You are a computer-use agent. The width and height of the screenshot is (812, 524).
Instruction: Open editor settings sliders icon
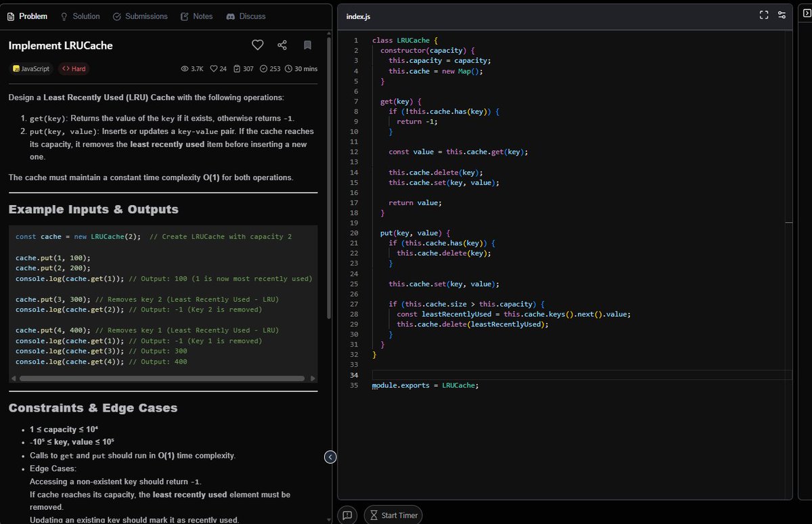782,16
